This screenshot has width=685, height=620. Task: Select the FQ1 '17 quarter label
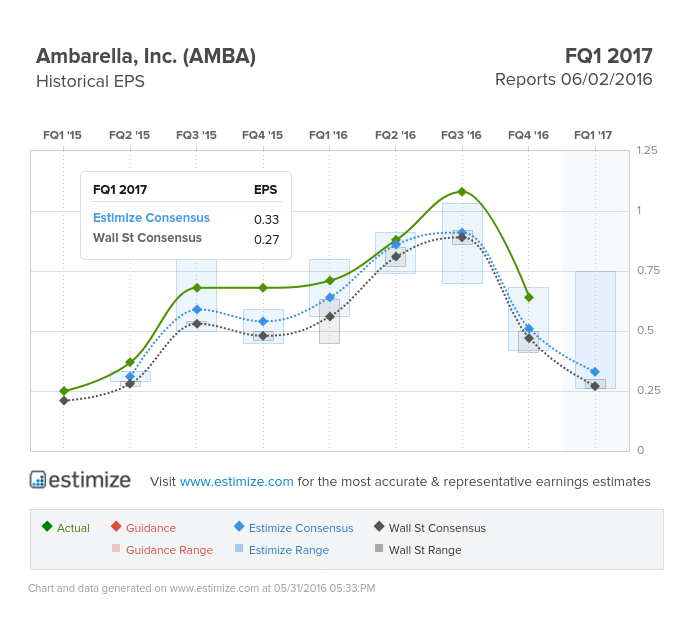(593, 135)
